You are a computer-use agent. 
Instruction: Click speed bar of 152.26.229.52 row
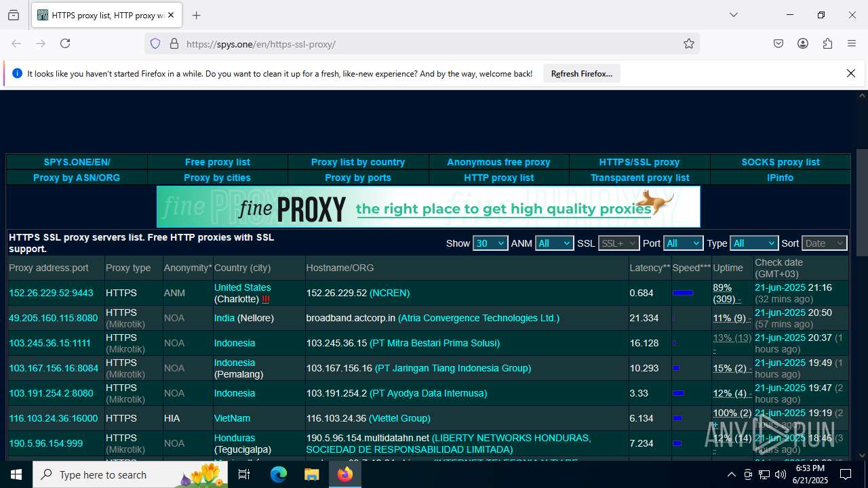(x=683, y=293)
